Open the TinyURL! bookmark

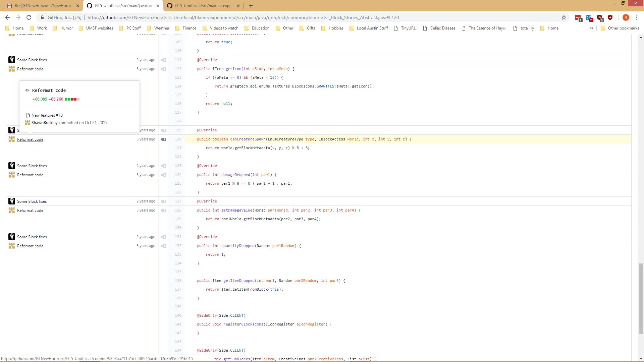pyautogui.click(x=405, y=28)
